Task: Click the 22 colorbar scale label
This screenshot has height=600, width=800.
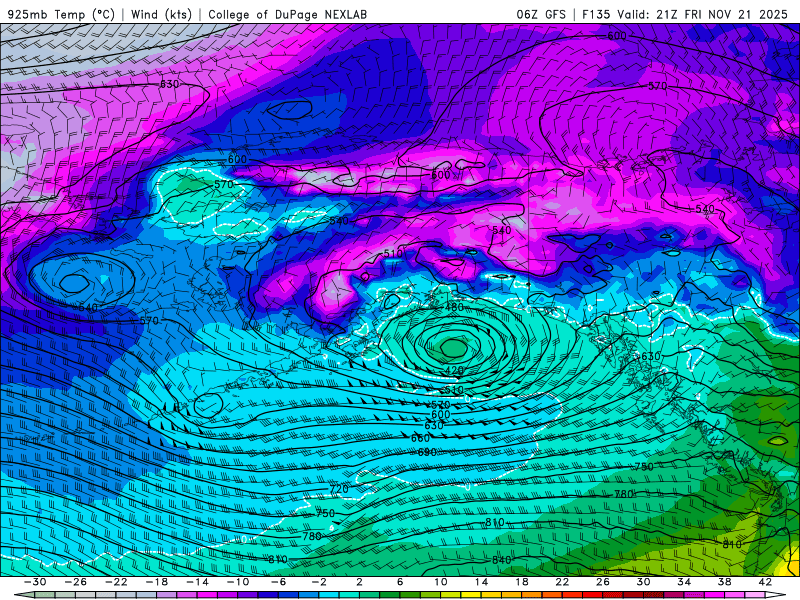Action: 562,582
